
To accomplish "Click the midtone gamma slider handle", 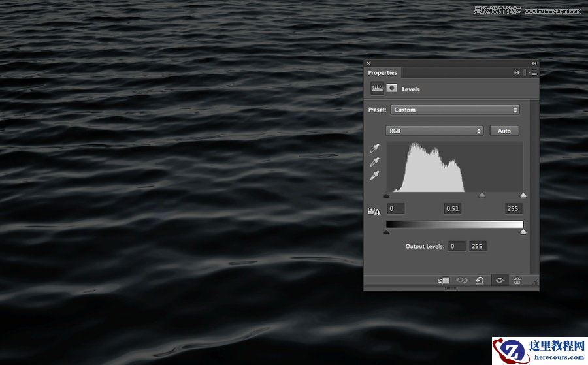I will pyautogui.click(x=482, y=195).
